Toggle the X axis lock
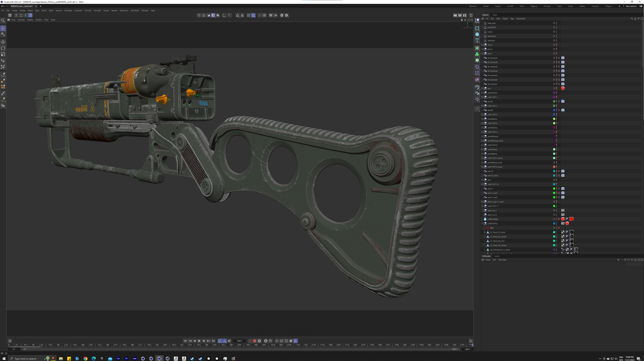 (x=16, y=15)
